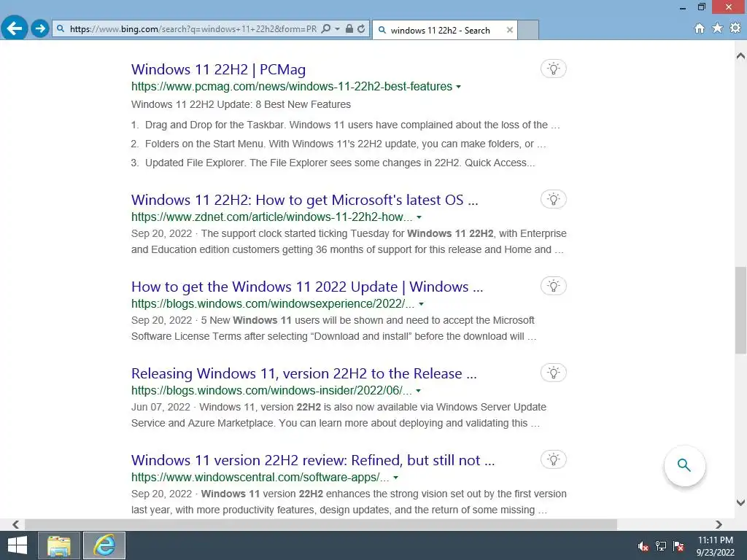Click the Bing URL in address bar
Image resolution: width=747 pixels, height=560 pixels.
[193, 29]
